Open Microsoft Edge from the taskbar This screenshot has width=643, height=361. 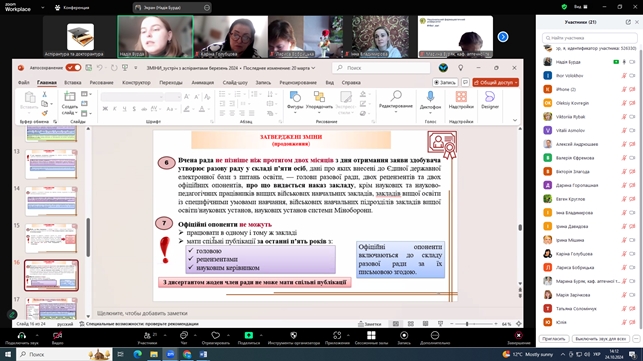click(x=137, y=354)
